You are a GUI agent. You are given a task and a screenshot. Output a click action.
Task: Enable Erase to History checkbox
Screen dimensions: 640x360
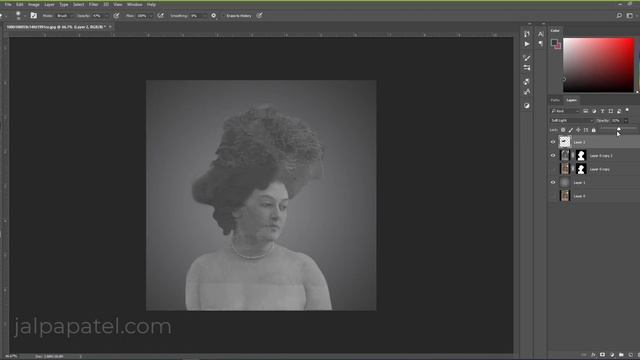224,16
